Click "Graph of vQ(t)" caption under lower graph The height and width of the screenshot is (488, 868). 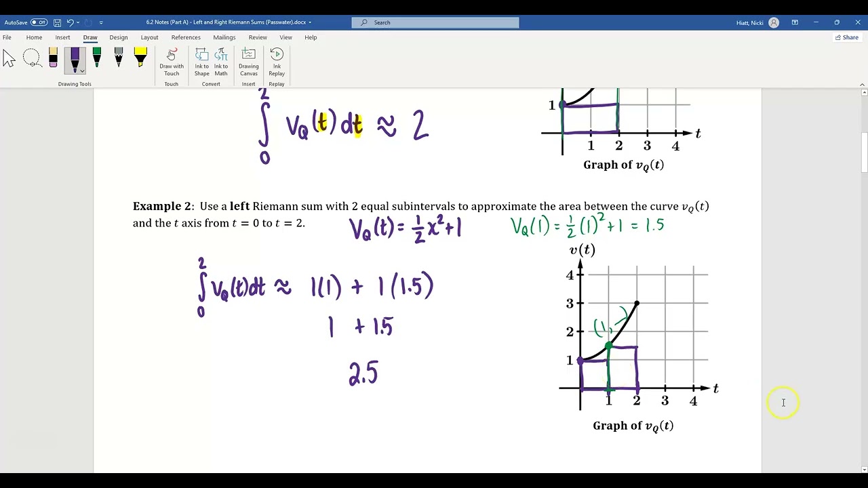coord(633,426)
